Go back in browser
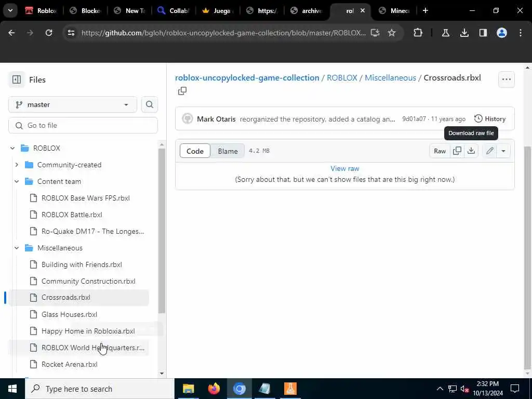 coord(11,33)
